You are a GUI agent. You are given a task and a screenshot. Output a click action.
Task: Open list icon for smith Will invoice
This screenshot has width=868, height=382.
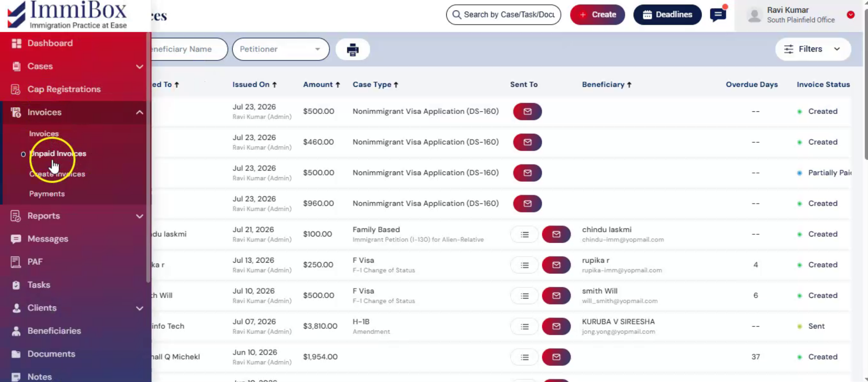click(x=524, y=296)
